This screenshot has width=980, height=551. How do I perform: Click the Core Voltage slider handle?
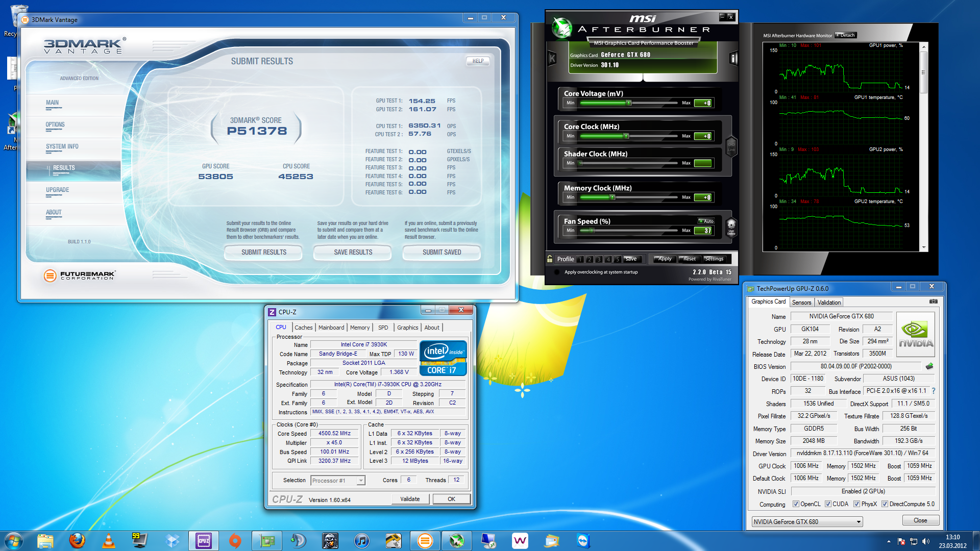(629, 103)
